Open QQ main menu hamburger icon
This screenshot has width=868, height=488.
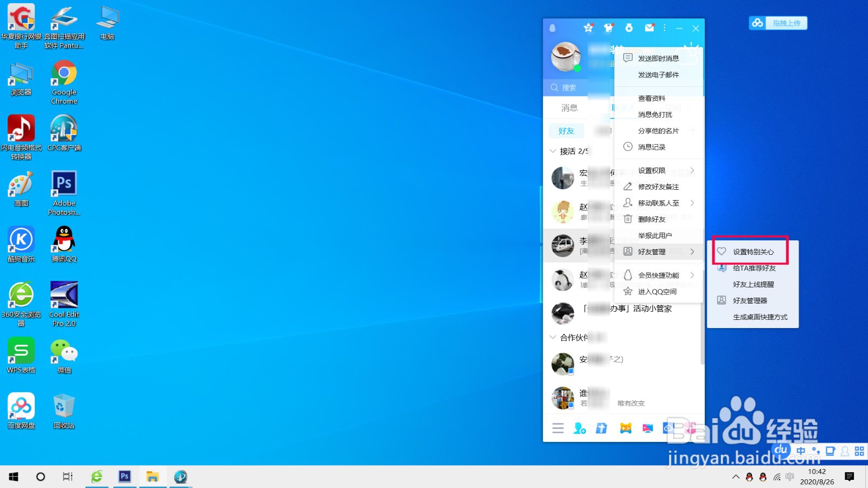pos(558,428)
